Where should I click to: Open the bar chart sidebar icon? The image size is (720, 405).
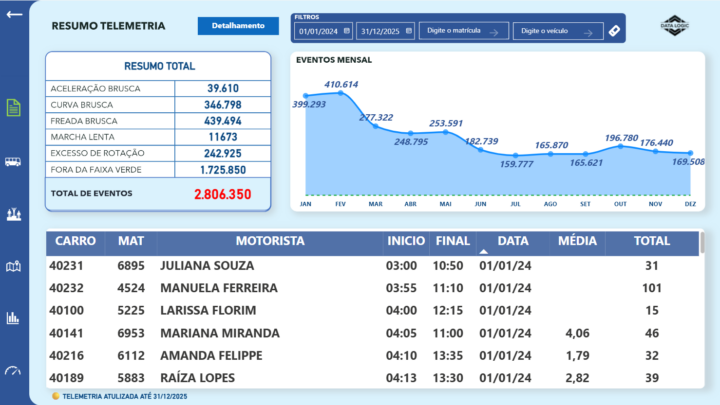click(14, 318)
